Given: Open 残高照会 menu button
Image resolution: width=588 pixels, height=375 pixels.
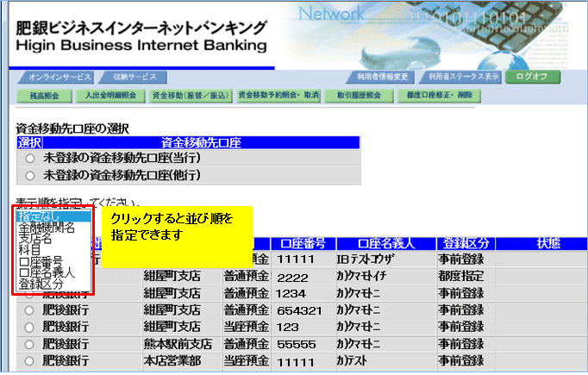Looking at the screenshot, I should (x=42, y=95).
